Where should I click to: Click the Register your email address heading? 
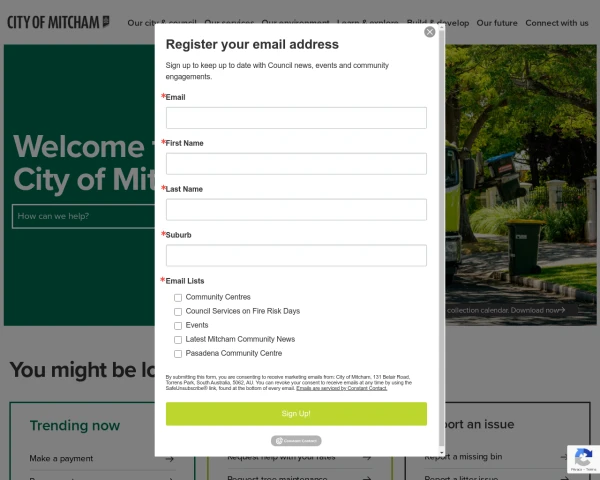point(252,44)
